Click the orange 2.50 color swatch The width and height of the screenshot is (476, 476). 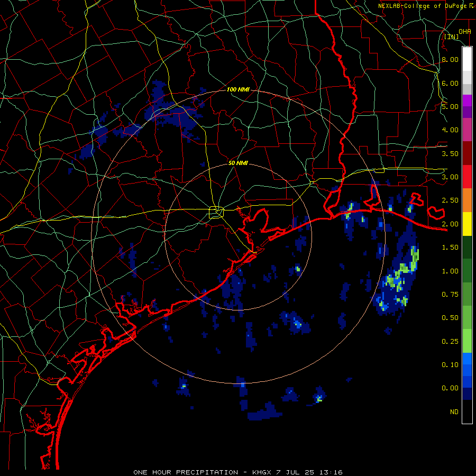tap(467, 200)
